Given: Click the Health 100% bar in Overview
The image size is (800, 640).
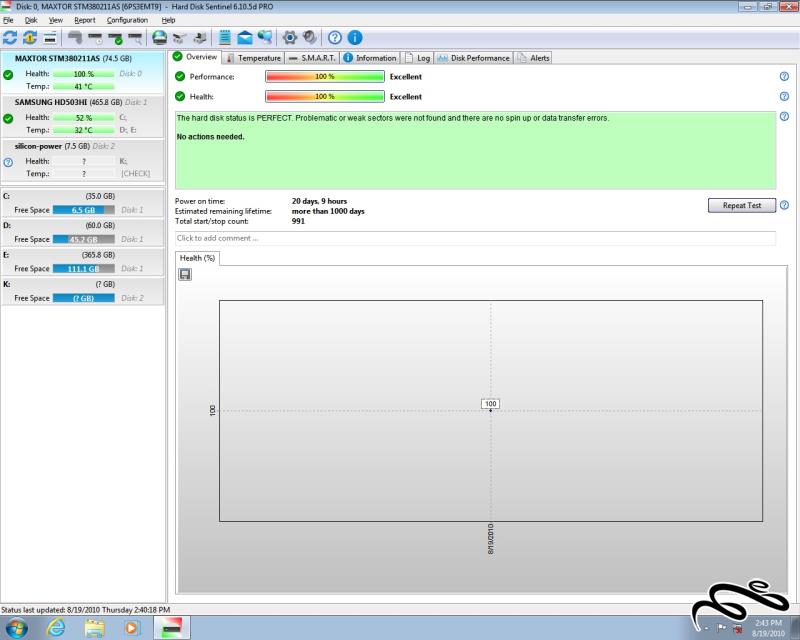Looking at the screenshot, I should tap(325, 97).
